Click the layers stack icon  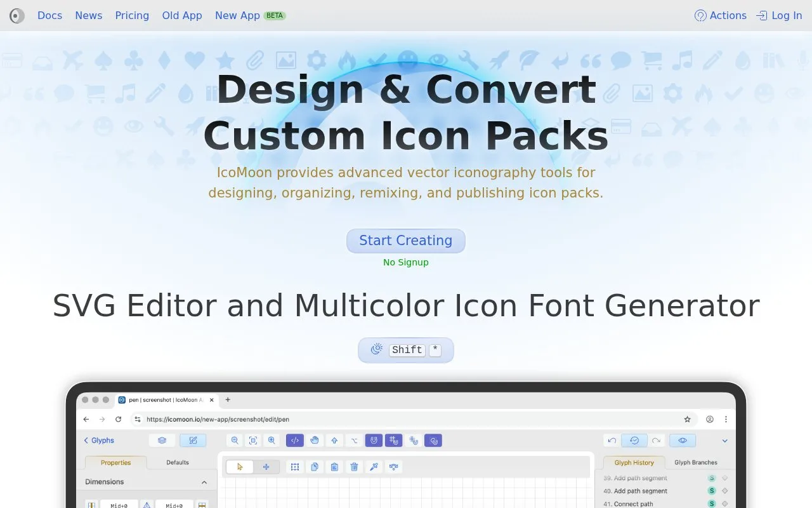162,440
